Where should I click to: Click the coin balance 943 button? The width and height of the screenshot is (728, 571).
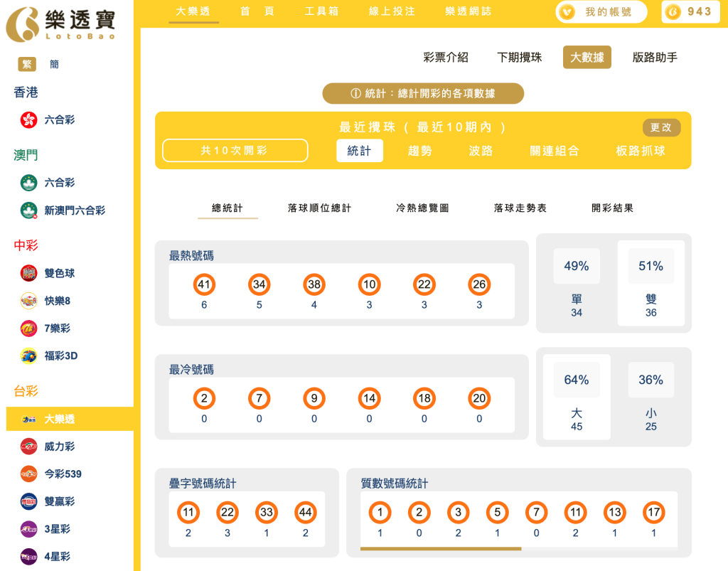tap(689, 11)
